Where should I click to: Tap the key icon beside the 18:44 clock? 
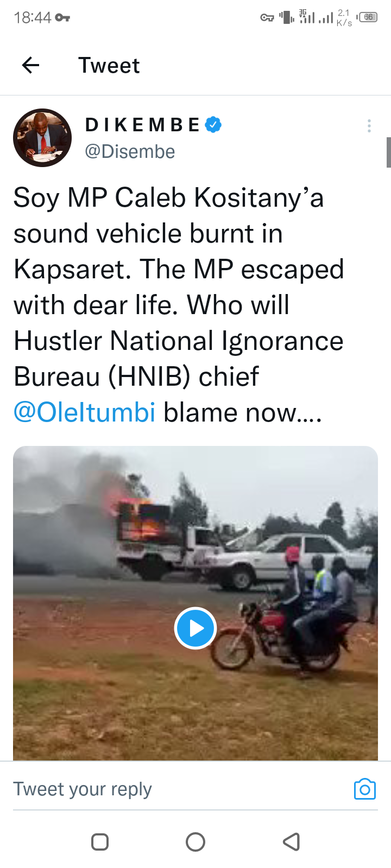[x=62, y=18]
